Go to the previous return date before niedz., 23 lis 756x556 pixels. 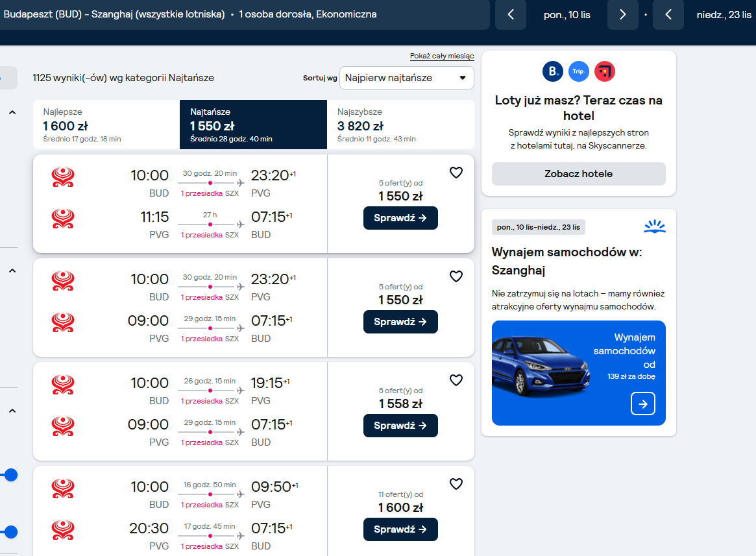coord(668,14)
